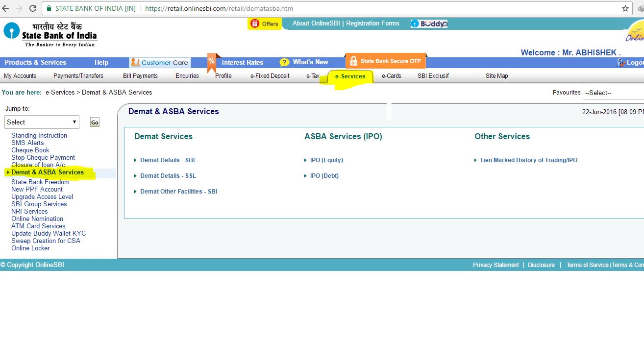This screenshot has width=644, height=341.
Task: Open Demat Other Facilities - SBI link
Action: click(x=179, y=192)
